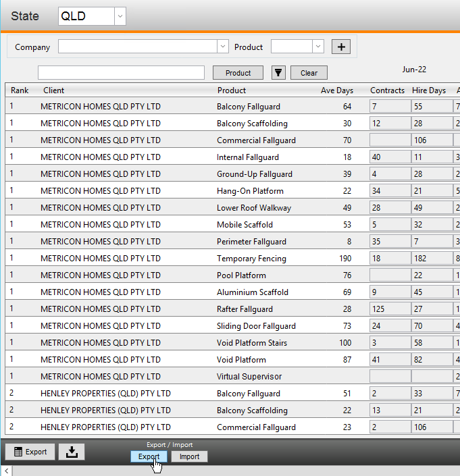Select Metricon Balcony Scaffolding product cell
Viewport: 460px width, 476px height.
pyautogui.click(x=252, y=124)
